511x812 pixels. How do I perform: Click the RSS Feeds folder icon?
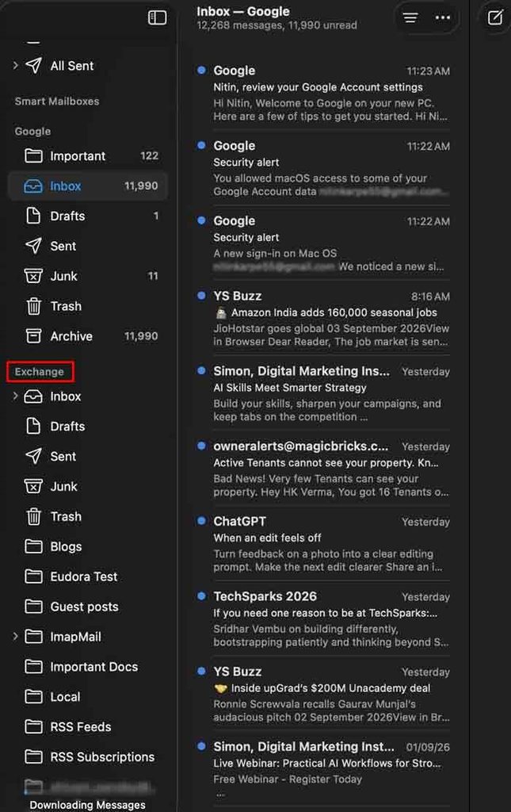tap(33, 726)
